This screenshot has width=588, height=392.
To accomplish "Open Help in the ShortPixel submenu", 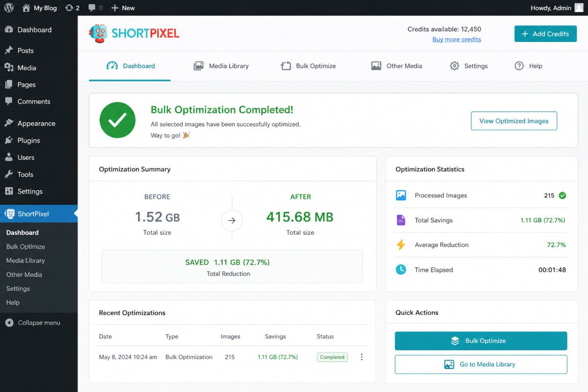I will (x=13, y=302).
